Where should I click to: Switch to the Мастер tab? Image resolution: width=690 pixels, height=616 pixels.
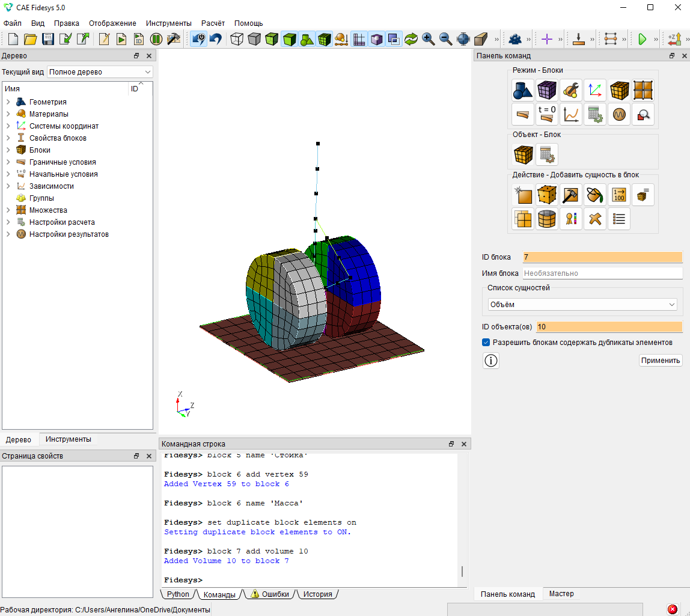pos(561,594)
